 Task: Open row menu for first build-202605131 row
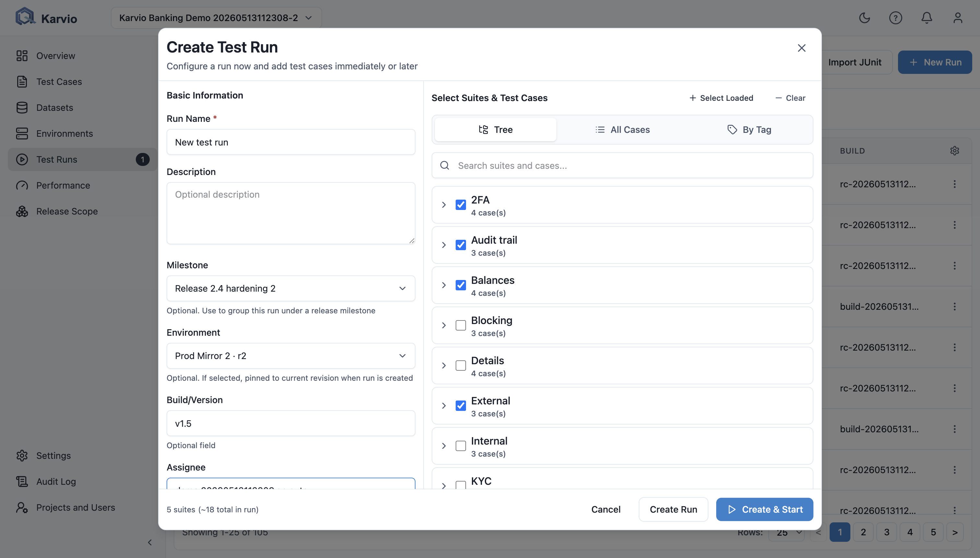(954, 307)
